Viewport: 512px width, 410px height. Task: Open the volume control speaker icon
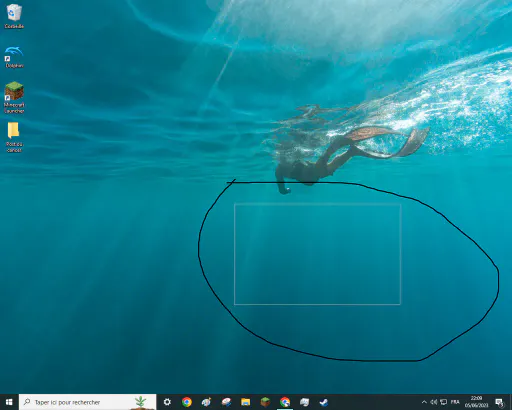(x=434, y=402)
